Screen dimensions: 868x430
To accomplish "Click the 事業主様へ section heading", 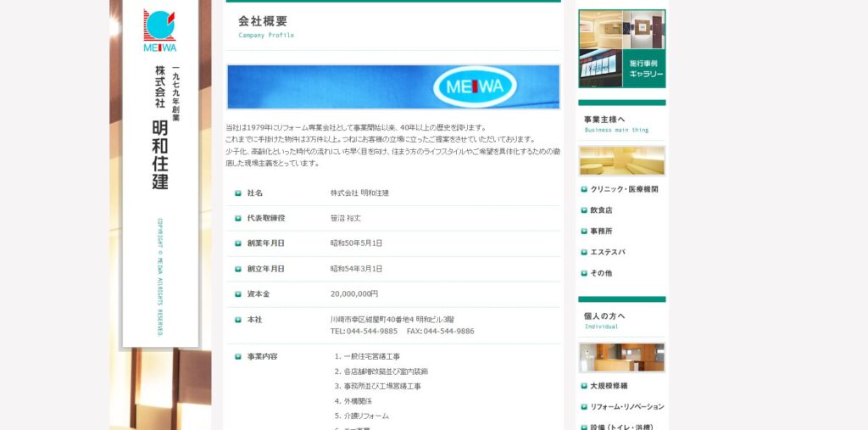I will 604,120.
